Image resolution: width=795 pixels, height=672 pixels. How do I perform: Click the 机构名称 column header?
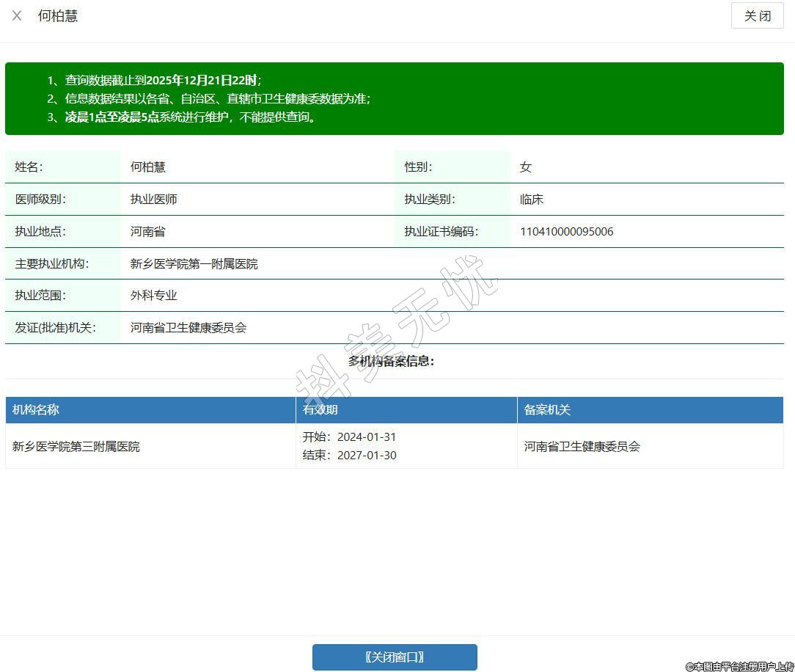point(36,410)
